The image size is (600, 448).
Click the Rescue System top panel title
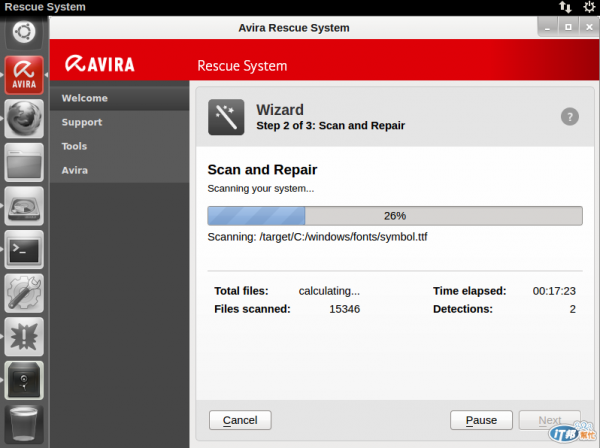tap(45, 7)
